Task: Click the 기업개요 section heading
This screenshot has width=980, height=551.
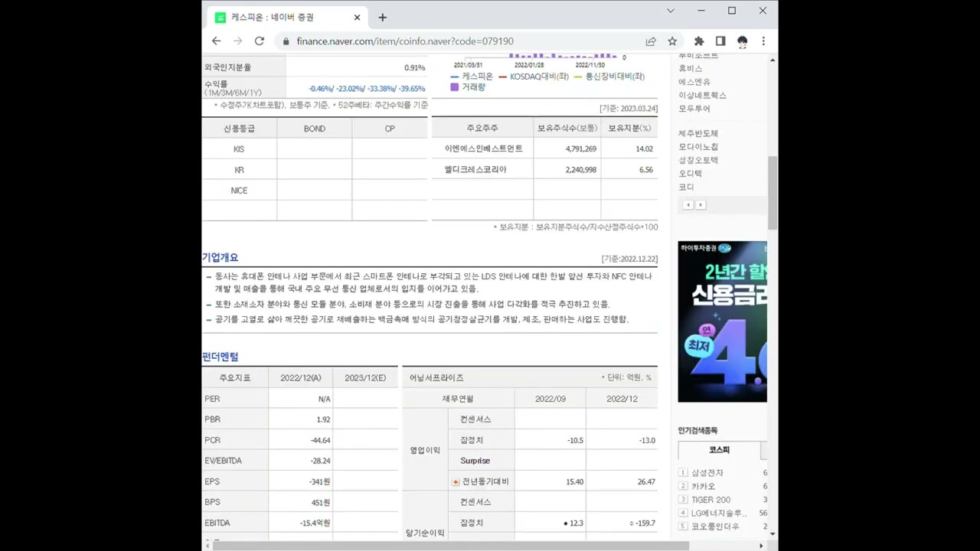Action: (x=220, y=258)
